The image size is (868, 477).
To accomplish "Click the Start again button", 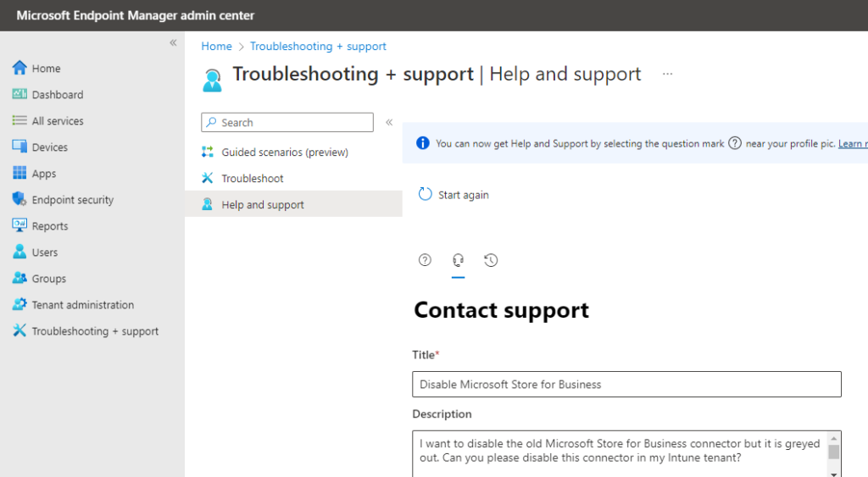I will [x=453, y=194].
